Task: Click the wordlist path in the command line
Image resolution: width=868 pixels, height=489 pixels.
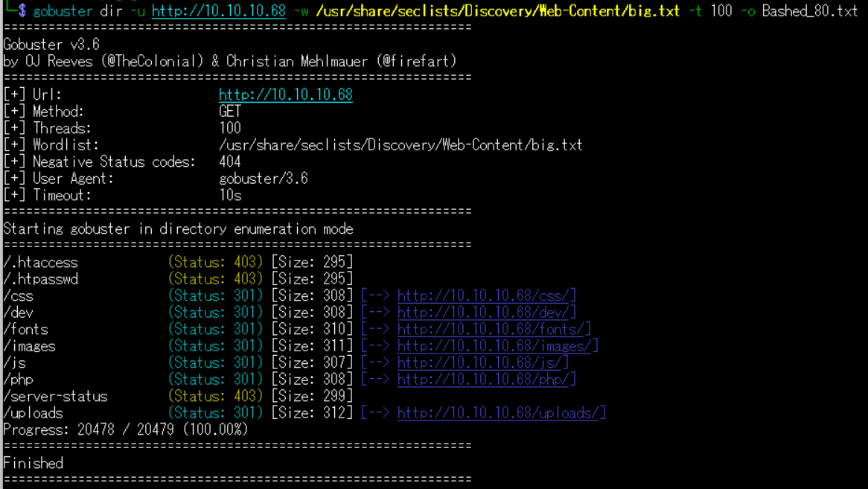Action: [497, 11]
